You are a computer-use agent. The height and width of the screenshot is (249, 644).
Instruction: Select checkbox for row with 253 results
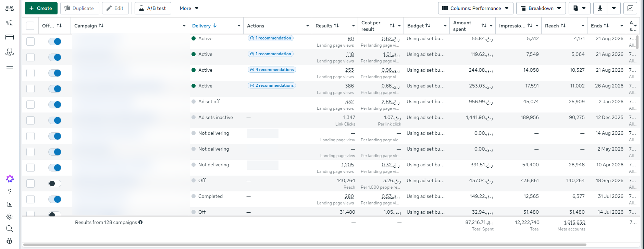point(30,73)
